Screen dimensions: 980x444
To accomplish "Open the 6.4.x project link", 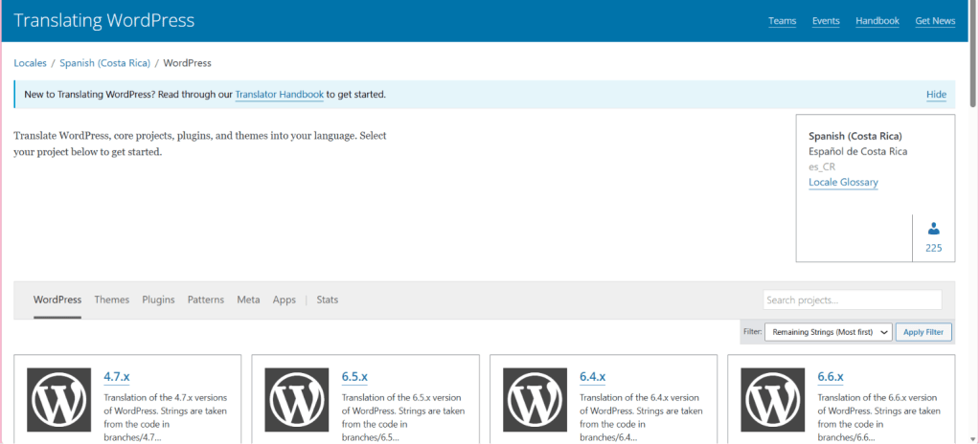I will pos(592,377).
